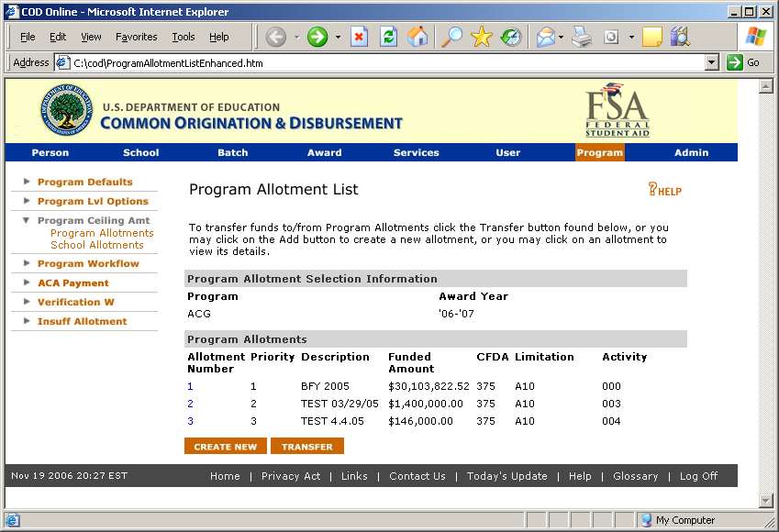Image resolution: width=779 pixels, height=532 pixels.
Task: Open the Search magnifier icon
Action: click(452, 37)
